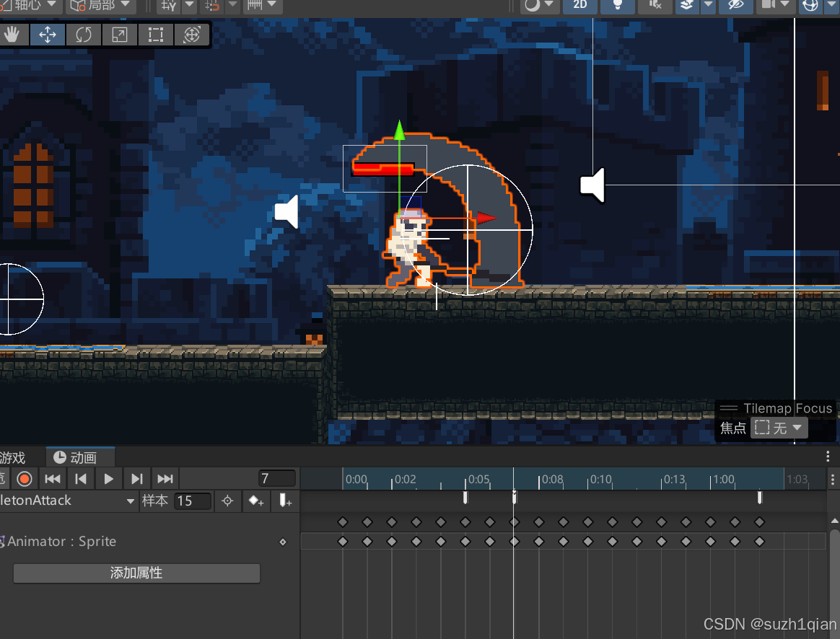Open the 局部 local/global dropdown
The width and height of the screenshot is (840, 639).
(100, 5)
